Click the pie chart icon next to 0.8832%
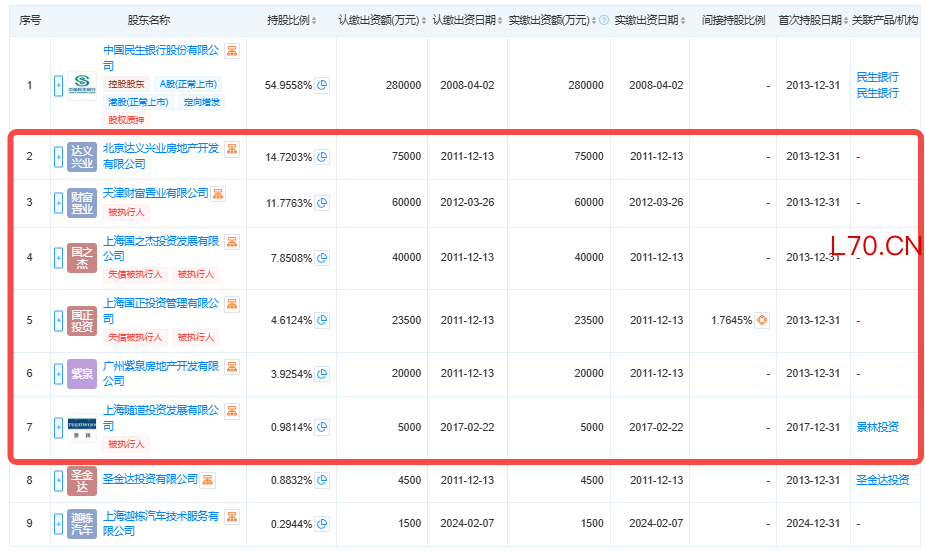 pos(322,481)
